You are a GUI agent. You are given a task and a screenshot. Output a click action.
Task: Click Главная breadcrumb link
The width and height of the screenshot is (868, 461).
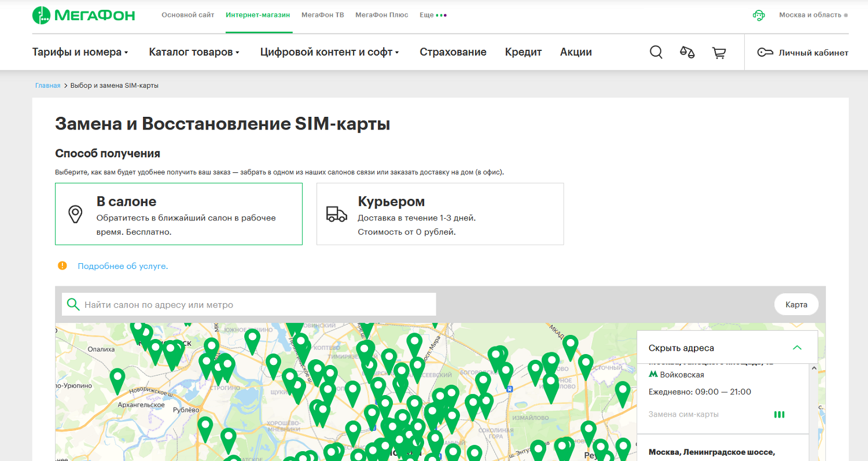(47, 86)
